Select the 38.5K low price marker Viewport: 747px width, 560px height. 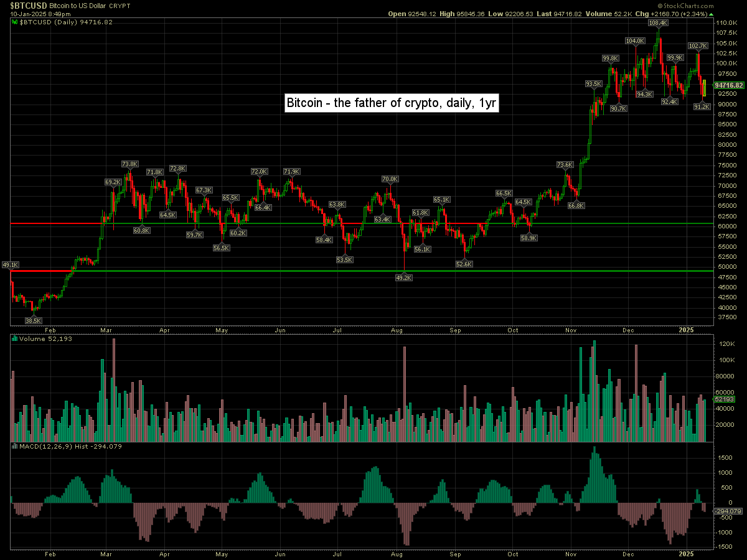coord(33,320)
